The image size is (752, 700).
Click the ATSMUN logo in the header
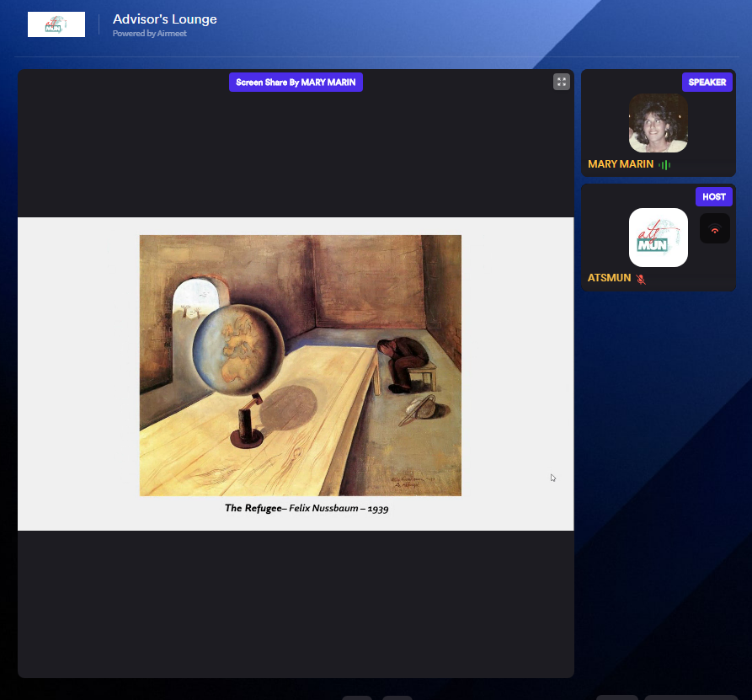pos(56,24)
